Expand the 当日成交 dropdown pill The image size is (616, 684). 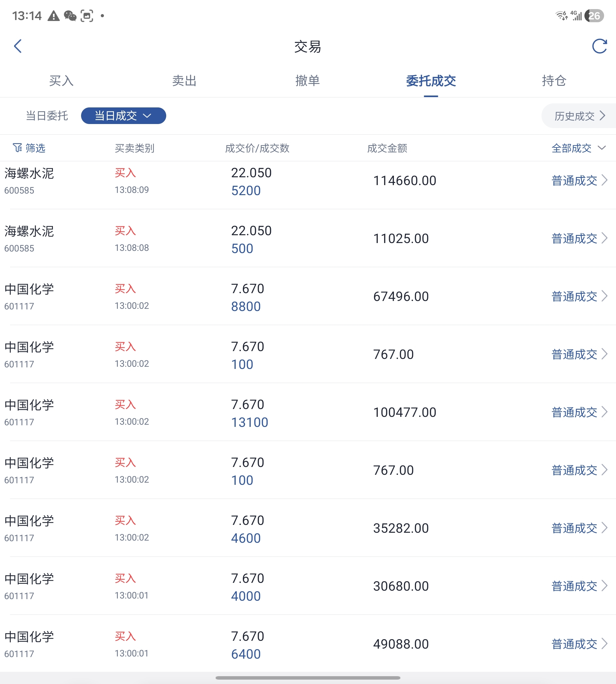123,116
